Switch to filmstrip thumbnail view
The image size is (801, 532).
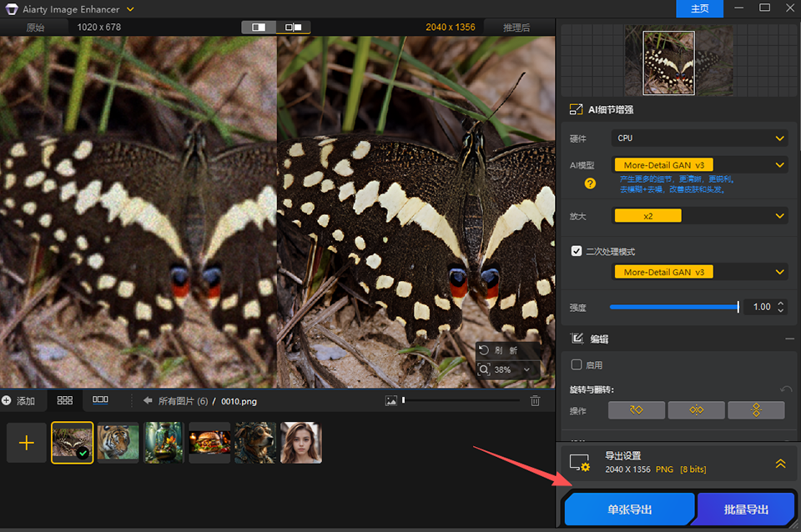pyautogui.click(x=100, y=399)
